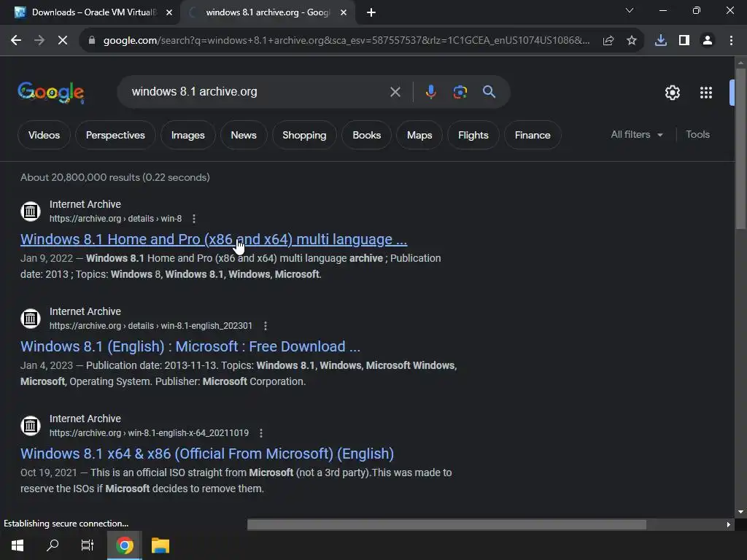Open Google apps grid
The height and width of the screenshot is (560, 747).
click(x=706, y=93)
